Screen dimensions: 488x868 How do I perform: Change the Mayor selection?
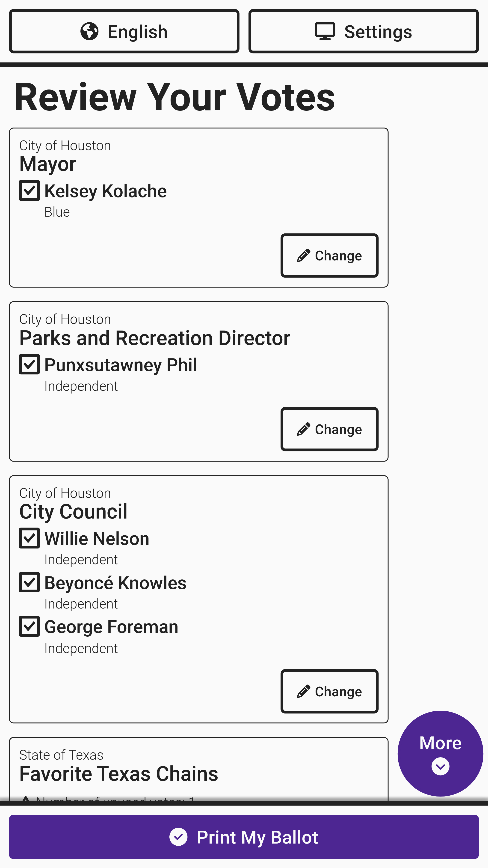point(329,256)
